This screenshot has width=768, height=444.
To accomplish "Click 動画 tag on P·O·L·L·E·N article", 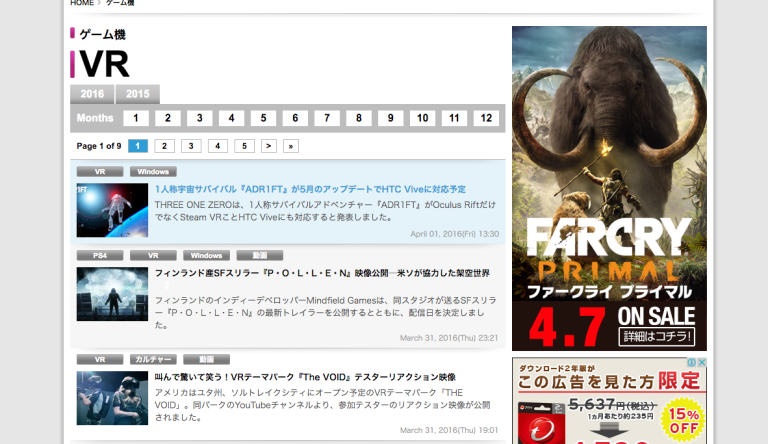I will [260, 255].
